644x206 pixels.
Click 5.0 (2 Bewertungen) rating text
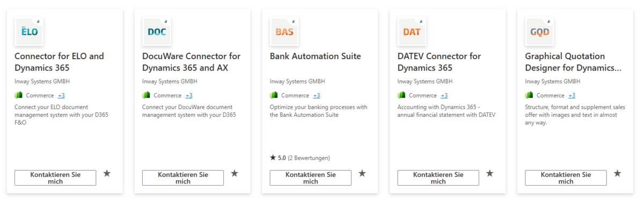coord(304,158)
